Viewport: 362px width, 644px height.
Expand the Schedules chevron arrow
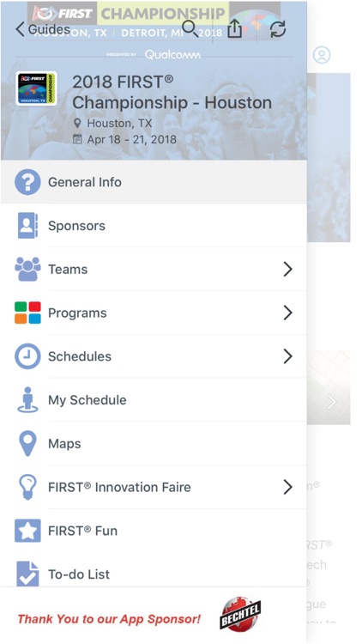pyautogui.click(x=287, y=356)
